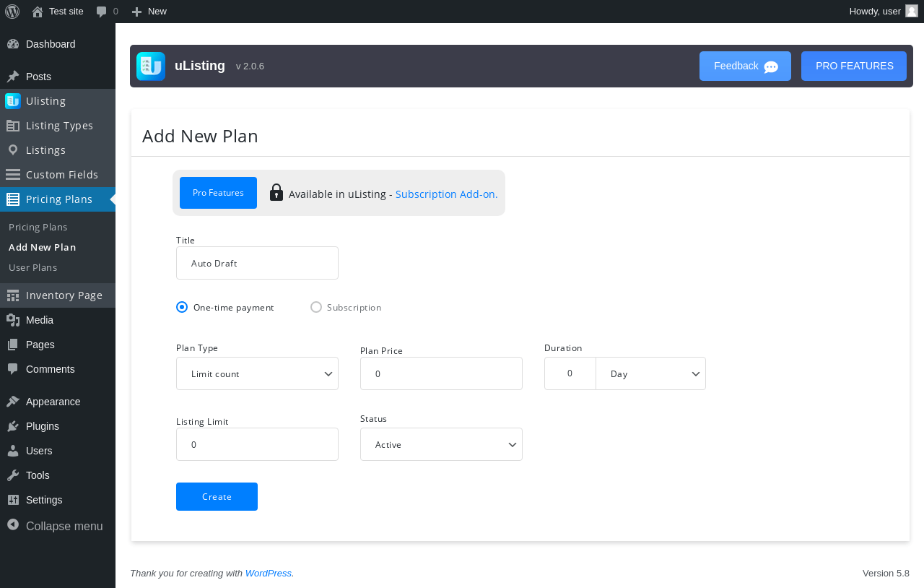This screenshot has width=924, height=588.
Task: Click the Custom Fields bars icon
Action: point(13,175)
